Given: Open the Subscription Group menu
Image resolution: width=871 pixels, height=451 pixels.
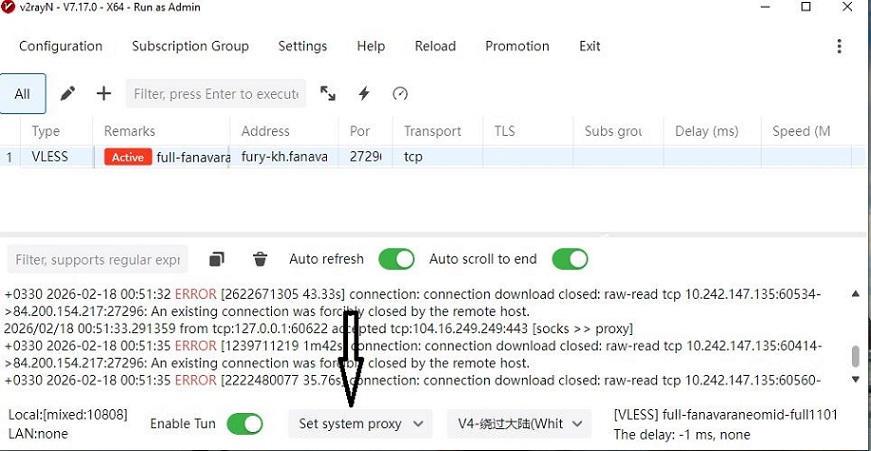Looking at the screenshot, I should 190,47.
